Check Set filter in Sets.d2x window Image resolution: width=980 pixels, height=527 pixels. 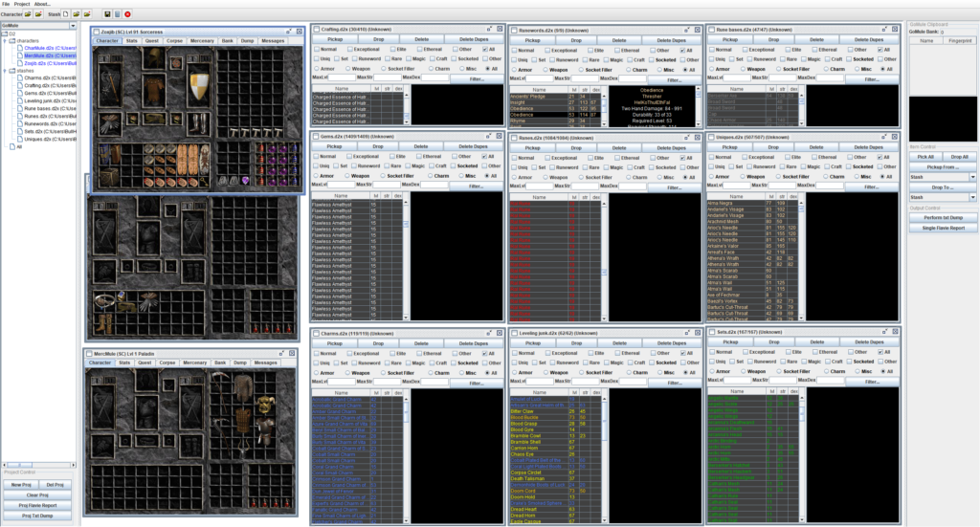coord(731,362)
